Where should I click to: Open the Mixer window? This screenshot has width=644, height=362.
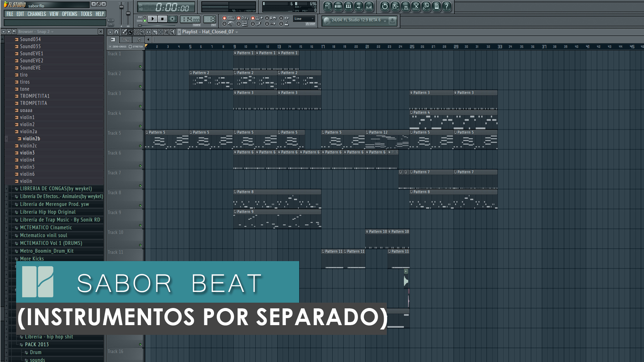(369, 6)
